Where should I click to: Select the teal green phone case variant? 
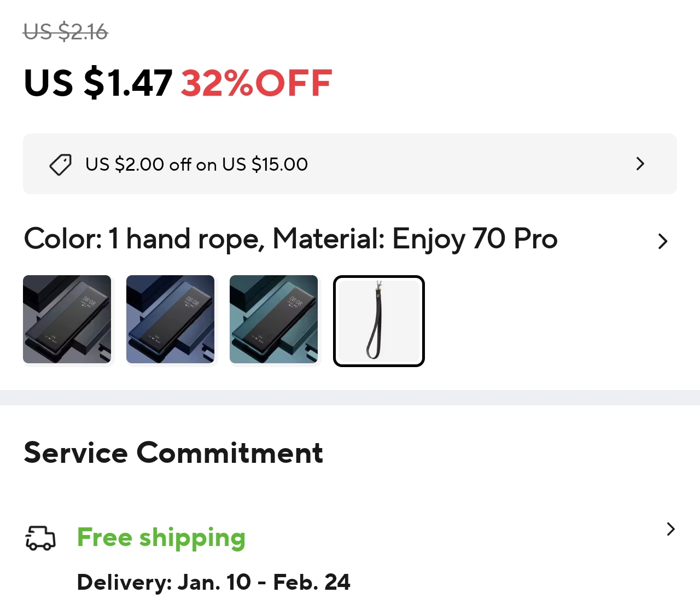(x=273, y=319)
